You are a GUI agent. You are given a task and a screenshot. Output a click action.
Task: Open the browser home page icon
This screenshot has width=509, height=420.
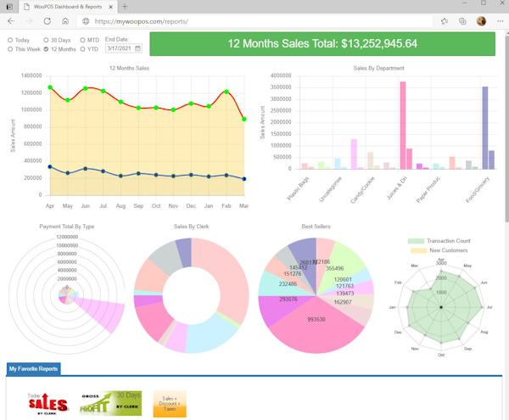click(x=65, y=21)
